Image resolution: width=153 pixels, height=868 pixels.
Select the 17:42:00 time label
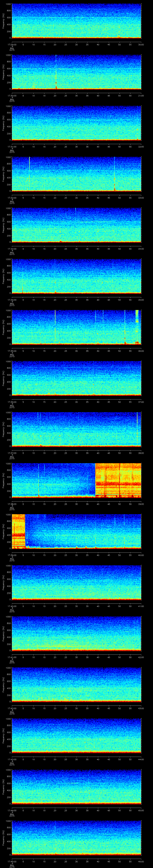(x=12, y=708)
